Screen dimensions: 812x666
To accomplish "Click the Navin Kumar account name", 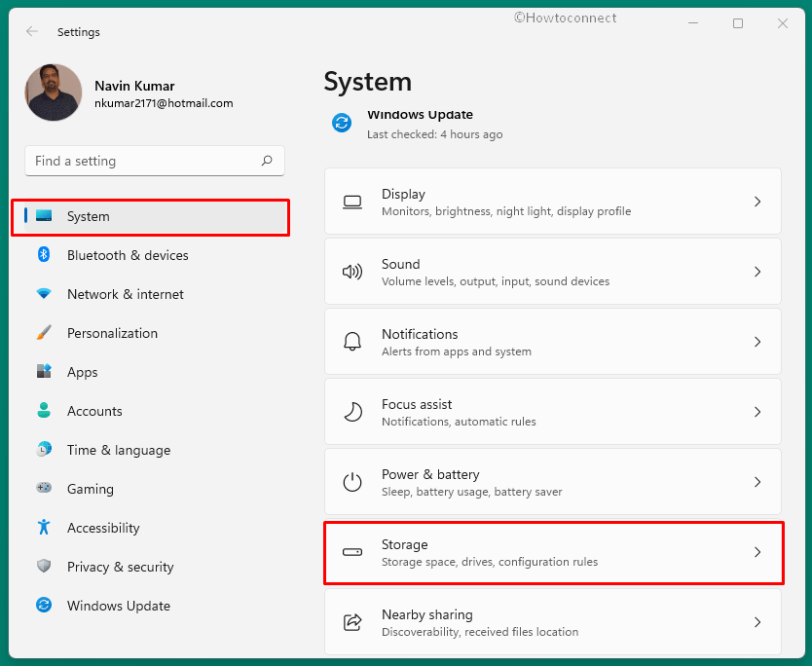I will click(x=134, y=86).
